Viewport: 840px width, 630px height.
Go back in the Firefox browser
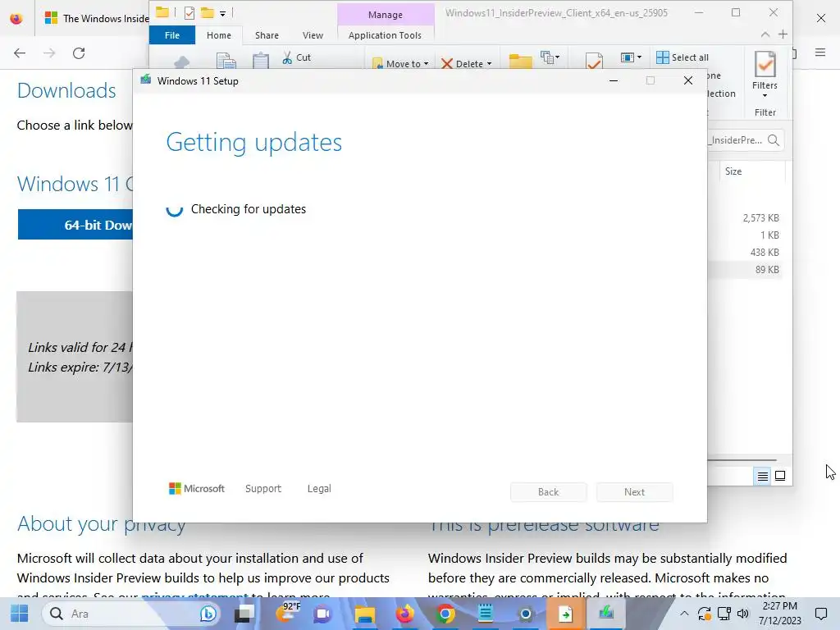(x=20, y=53)
